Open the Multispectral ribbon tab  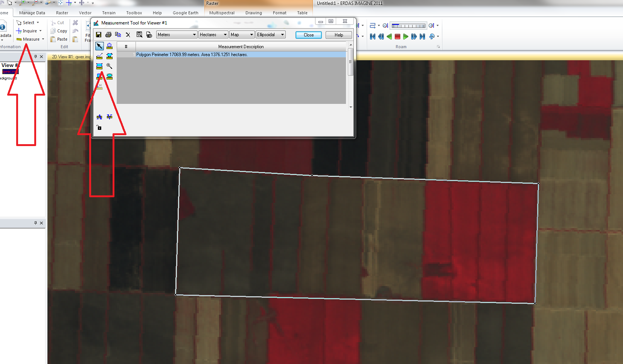coord(222,13)
